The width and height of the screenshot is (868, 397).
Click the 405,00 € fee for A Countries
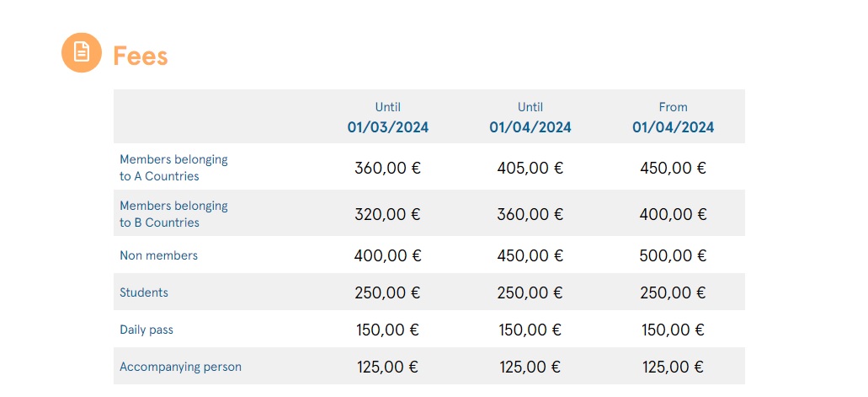(530, 168)
